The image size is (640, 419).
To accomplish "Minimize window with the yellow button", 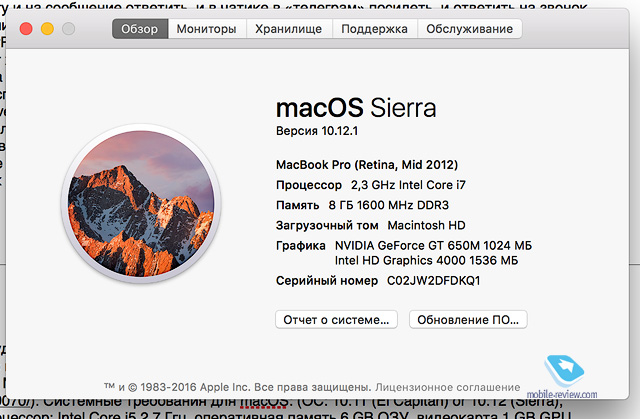I will [x=47, y=29].
